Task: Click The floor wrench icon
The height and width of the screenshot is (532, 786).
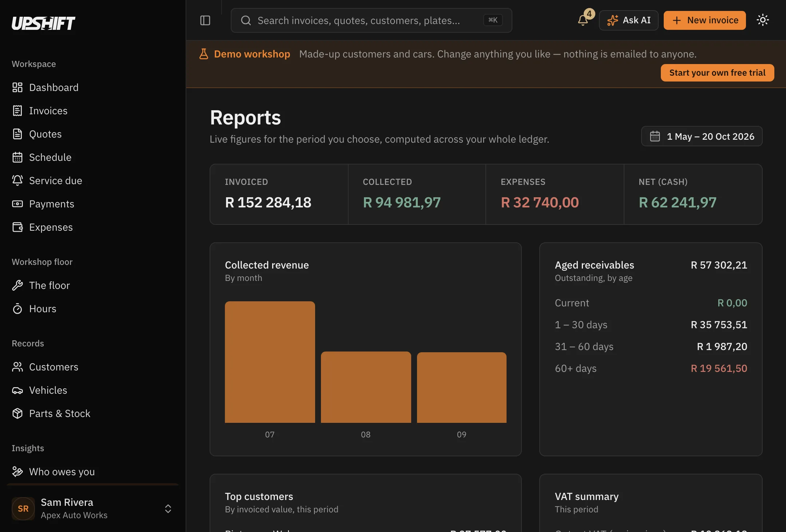Action: 17,285
